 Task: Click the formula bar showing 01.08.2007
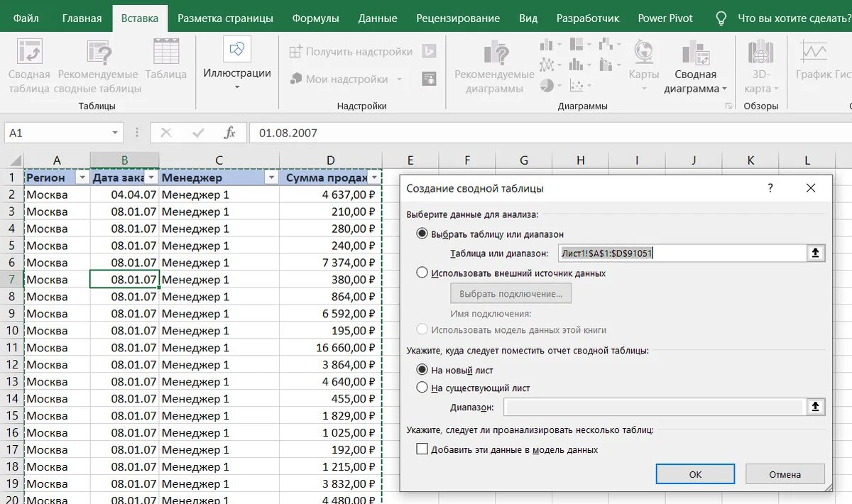click(550, 133)
